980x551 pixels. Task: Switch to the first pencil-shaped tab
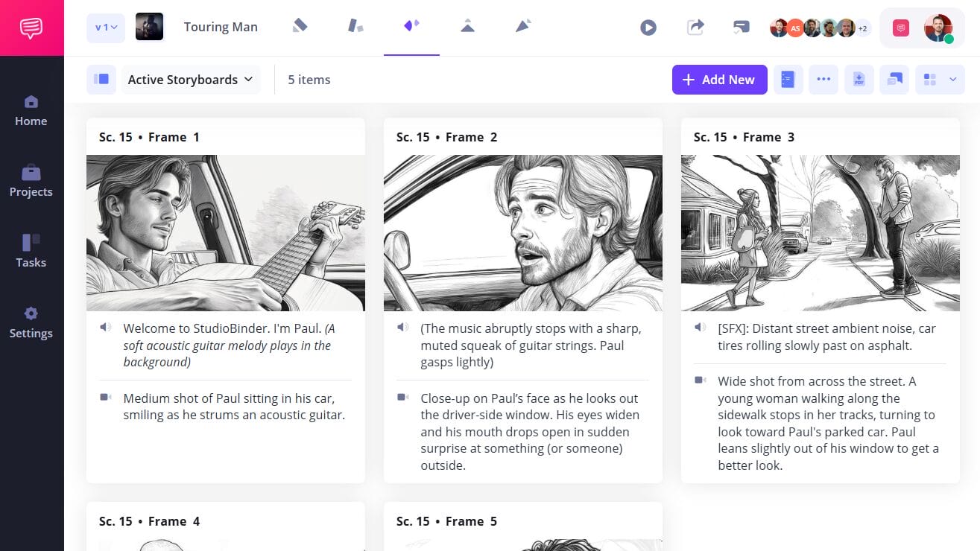(x=300, y=26)
